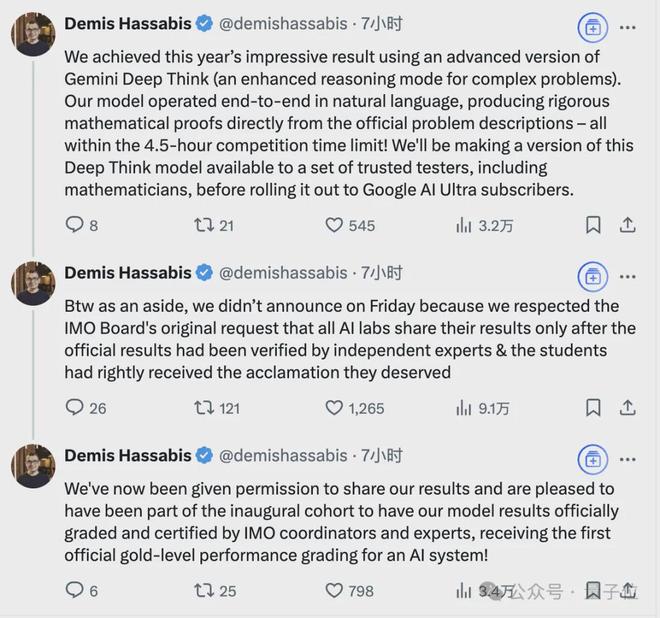Reply to the gold-level performance tweet
Image resolution: width=660 pixels, height=618 pixels.
(x=75, y=590)
